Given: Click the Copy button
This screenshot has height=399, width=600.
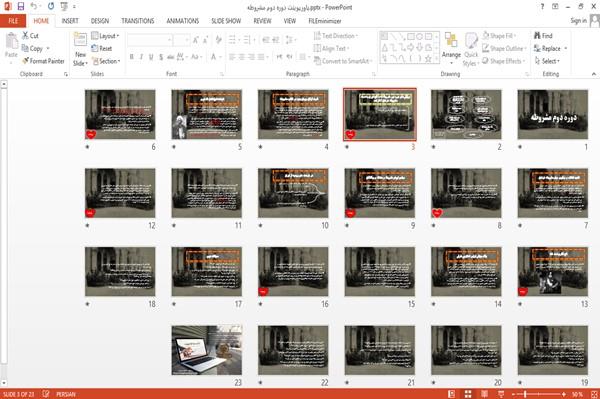Looking at the screenshot, I should pyautogui.click(x=32, y=48).
